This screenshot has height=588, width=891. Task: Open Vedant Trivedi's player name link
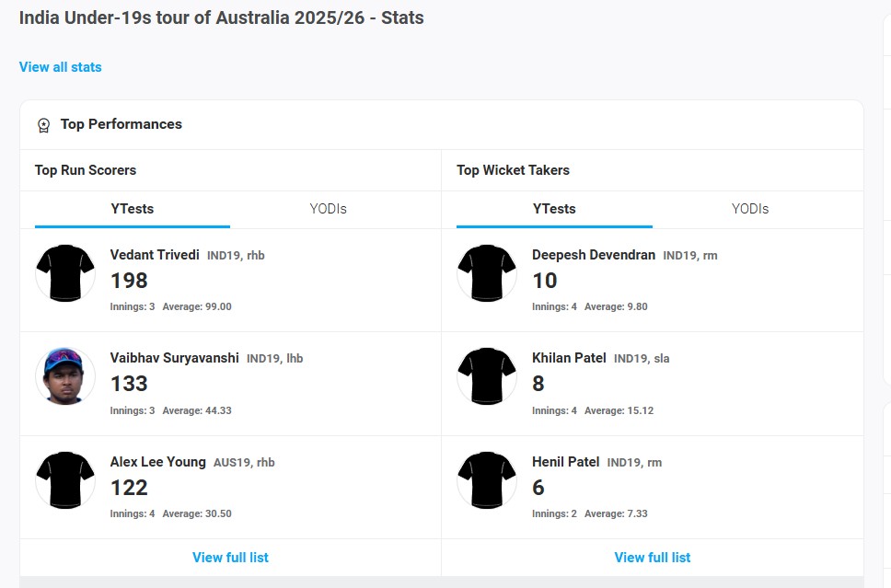pyautogui.click(x=155, y=255)
